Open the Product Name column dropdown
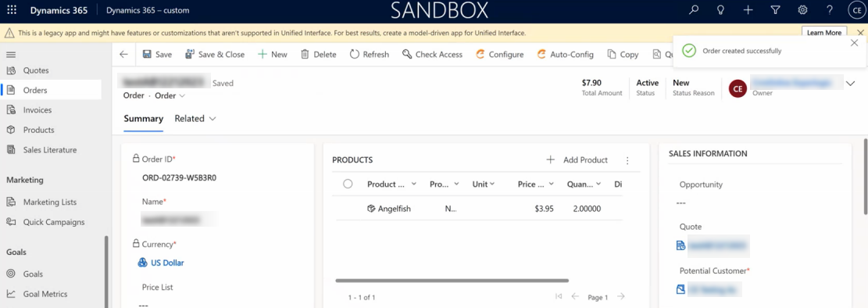The image size is (868, 308). click(x=392, y=184)
